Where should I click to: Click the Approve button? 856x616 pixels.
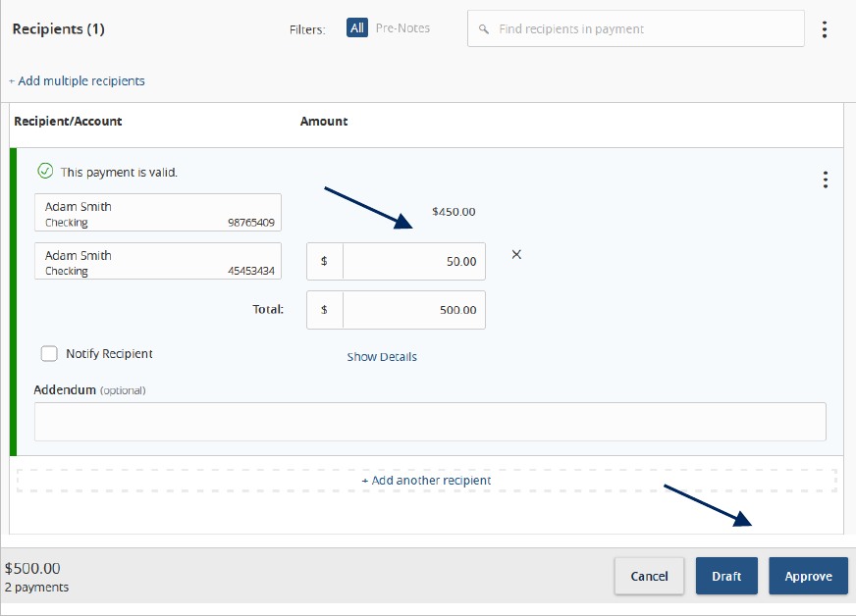tap(809, 576)
